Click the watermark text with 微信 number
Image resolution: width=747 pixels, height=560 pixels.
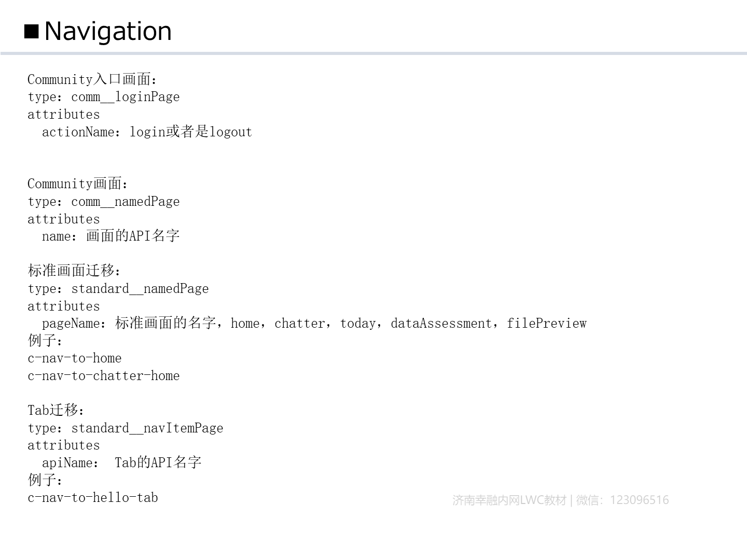pos(560,500)
